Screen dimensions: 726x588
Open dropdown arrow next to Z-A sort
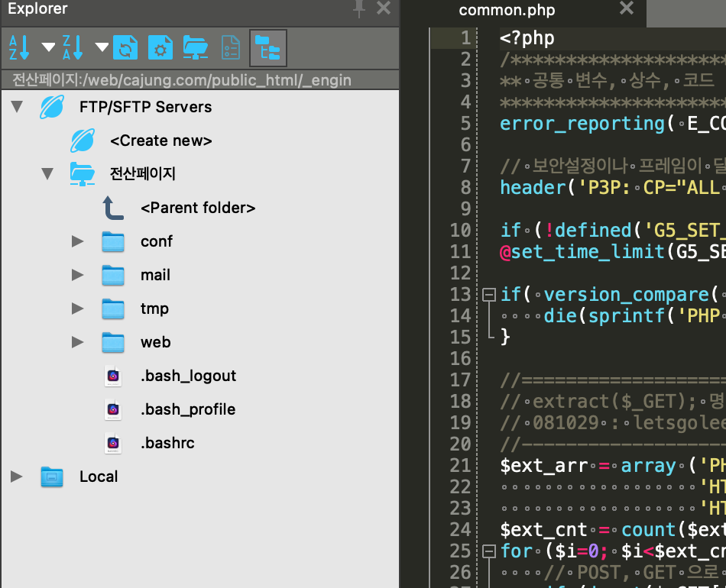102,47
